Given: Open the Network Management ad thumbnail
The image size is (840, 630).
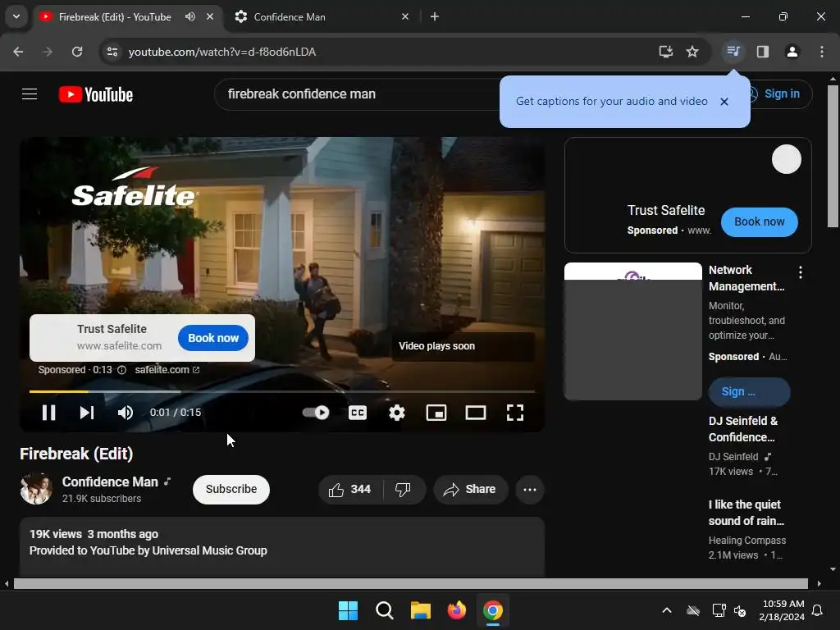Looking at the screenshot, I should tap(632, 331).
